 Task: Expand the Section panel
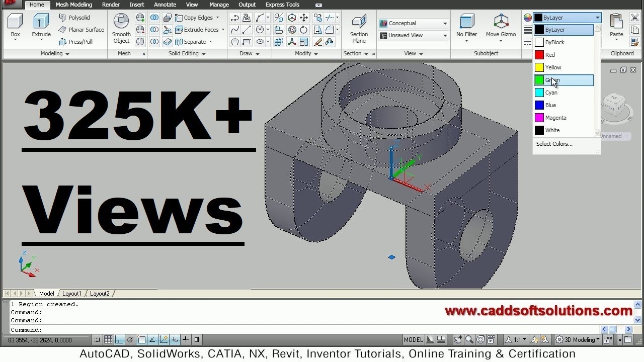(x=356, y=53)
